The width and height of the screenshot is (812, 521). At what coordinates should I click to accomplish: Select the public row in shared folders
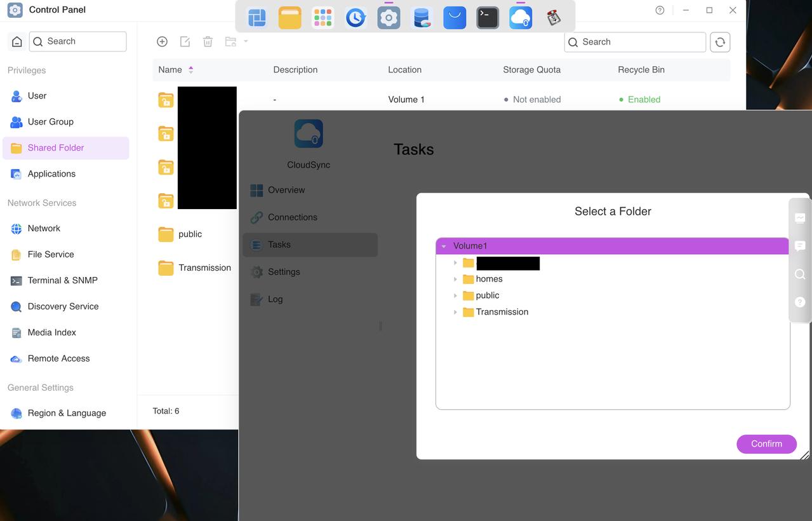[x=196, y=234]
